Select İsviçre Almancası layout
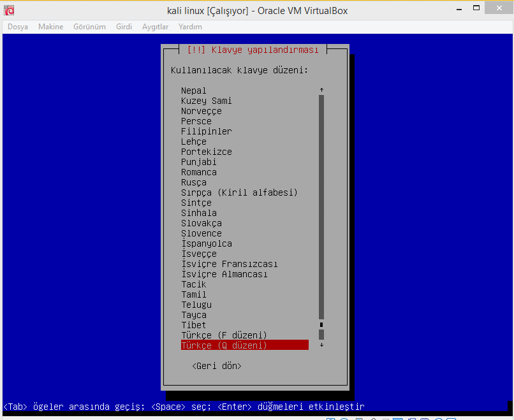The width and height of the screenshot is (514, 420). [224, 274]
